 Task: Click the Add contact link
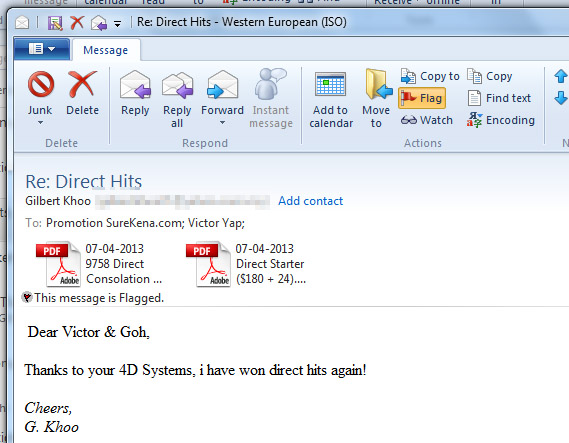(x=310, y=201)
